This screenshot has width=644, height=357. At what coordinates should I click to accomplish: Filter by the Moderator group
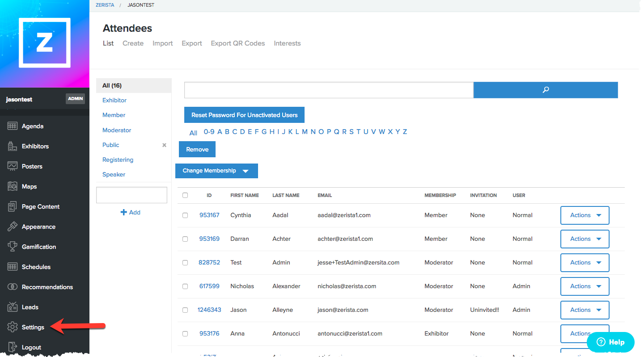tap(117, 130)
